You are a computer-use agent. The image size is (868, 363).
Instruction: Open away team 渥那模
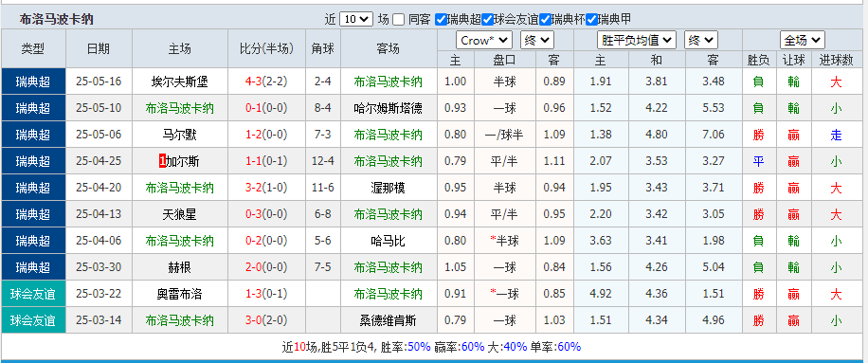(x=389, y=189)
